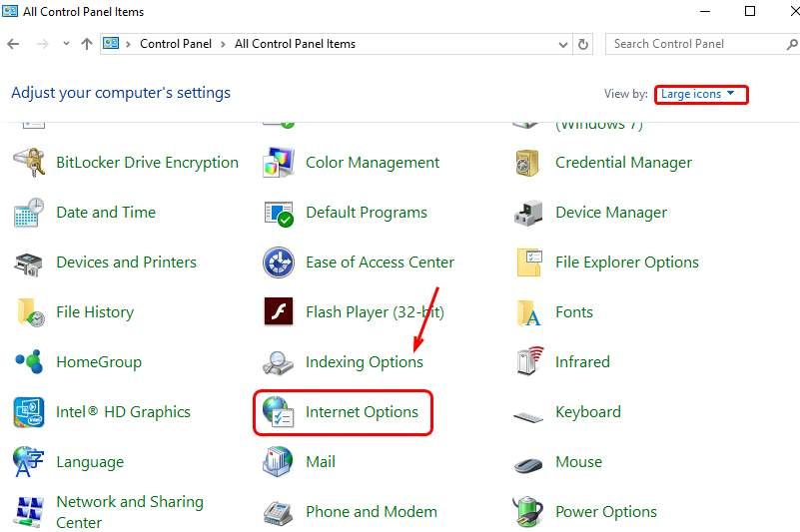
Task: Open the Flash Player (32-bit) link
Action: pyautogui.click(x=375, y=311)
